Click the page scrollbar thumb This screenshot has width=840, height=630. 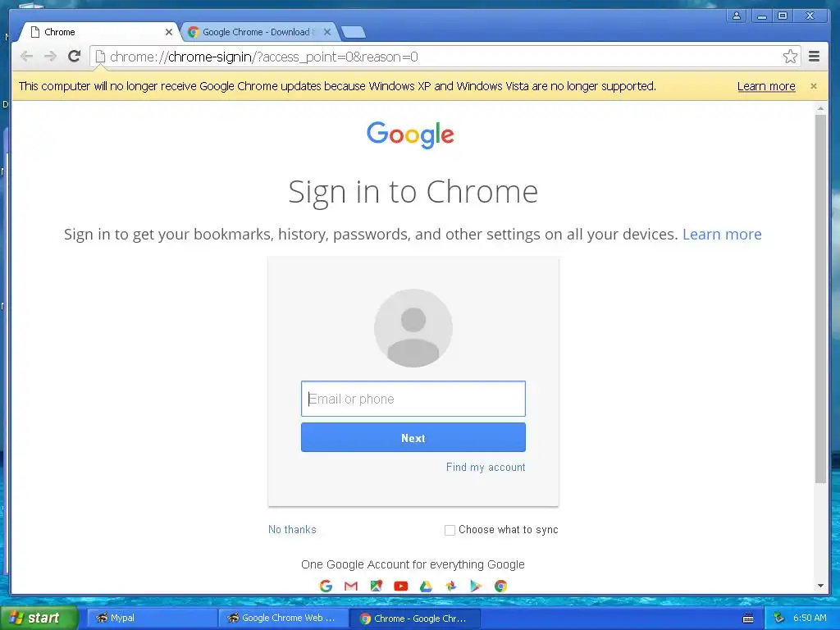coord(820,299)
